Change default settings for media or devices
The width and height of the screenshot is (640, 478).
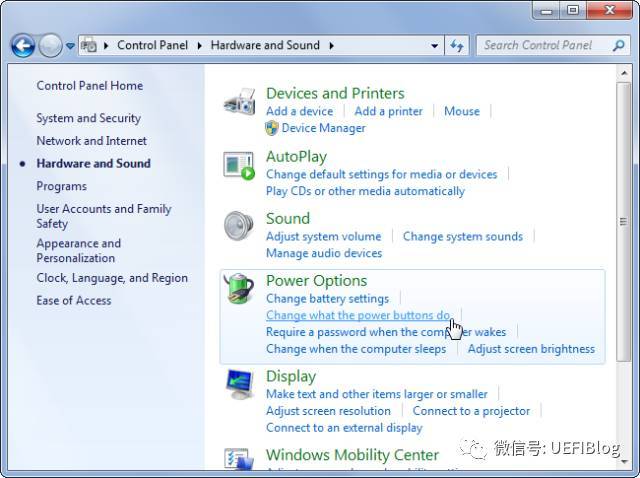[x=382, y=174]
